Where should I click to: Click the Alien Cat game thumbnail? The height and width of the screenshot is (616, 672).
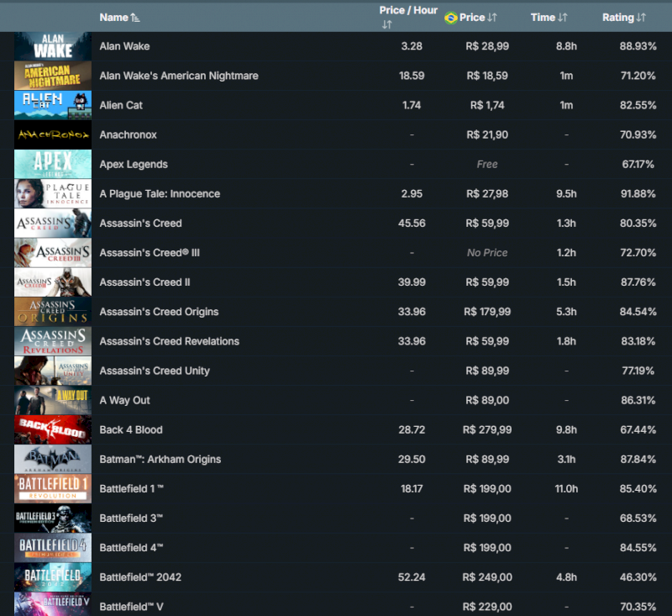click(x=53, y=105)
